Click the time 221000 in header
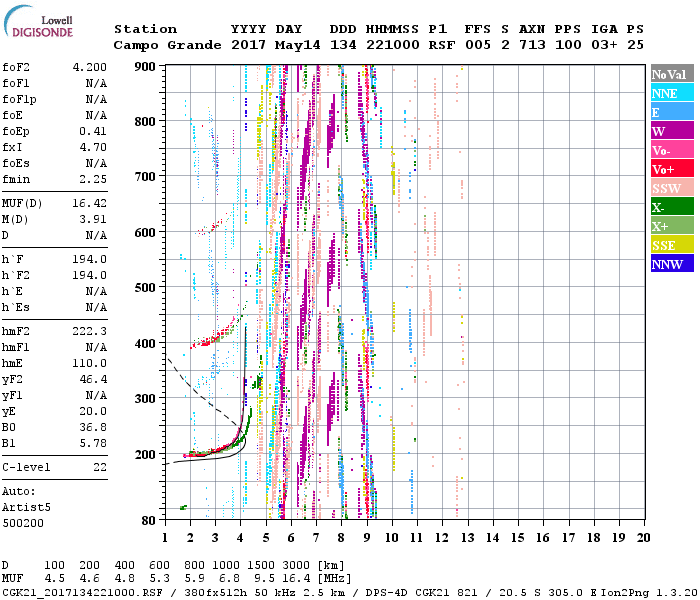 [x=393, y=45]
